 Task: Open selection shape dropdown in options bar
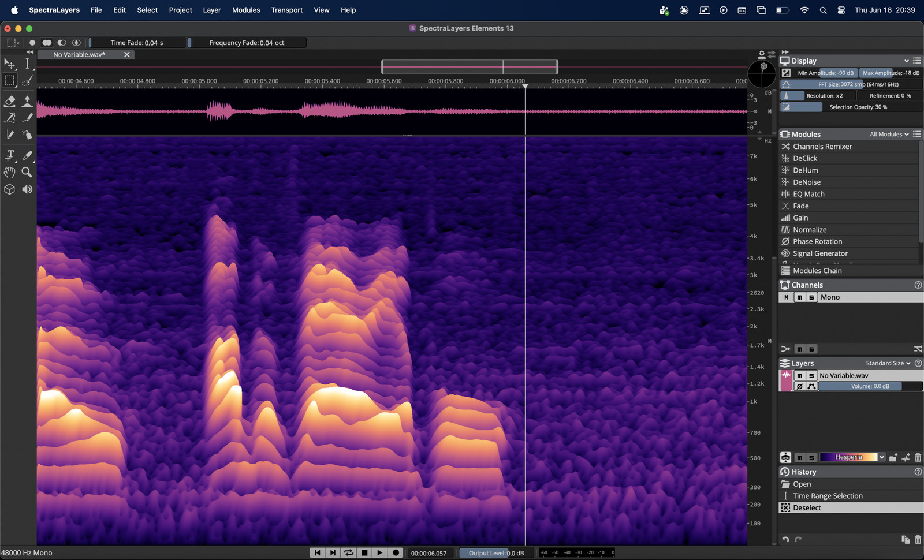[x=12, y=43]
